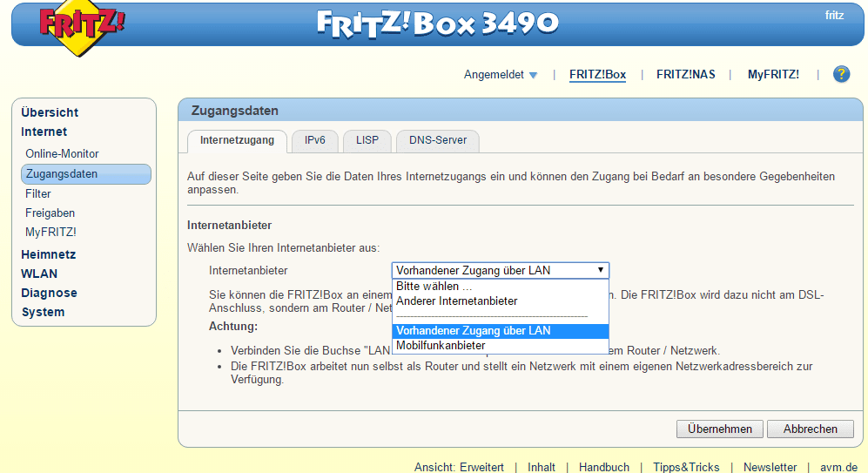The width and height of the screenshot is (868, 473).
Task: Choose 'Anderer Internetanbieter' in the list
Action: tap(456, 301)
